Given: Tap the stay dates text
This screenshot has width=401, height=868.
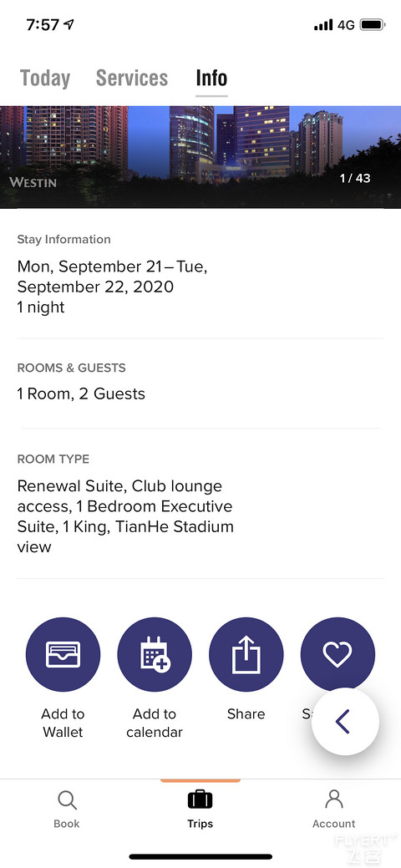Looking at the screenshot, I should point(113,287).
